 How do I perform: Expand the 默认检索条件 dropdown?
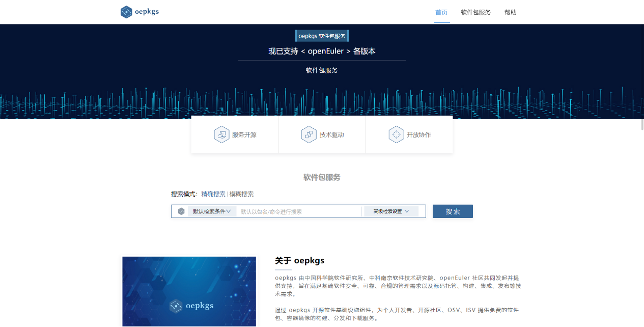coord(212,211)
